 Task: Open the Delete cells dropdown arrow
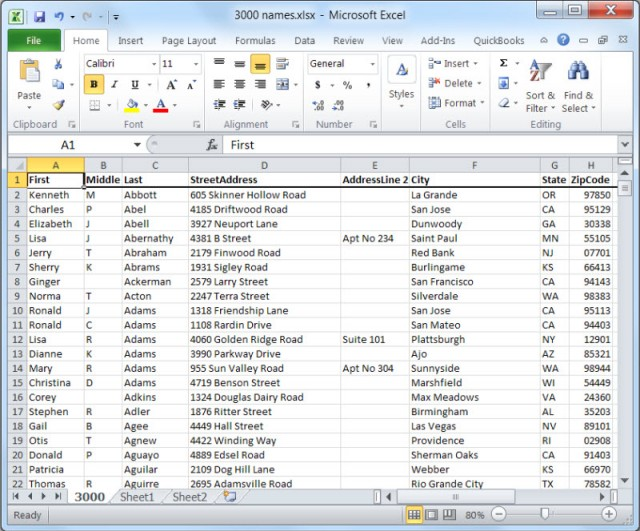(x=479, y=83)
